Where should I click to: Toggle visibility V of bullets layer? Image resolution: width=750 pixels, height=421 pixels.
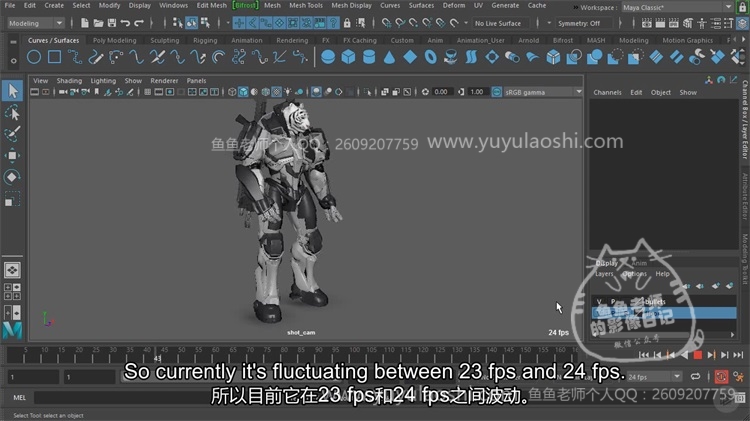[598, 301]
